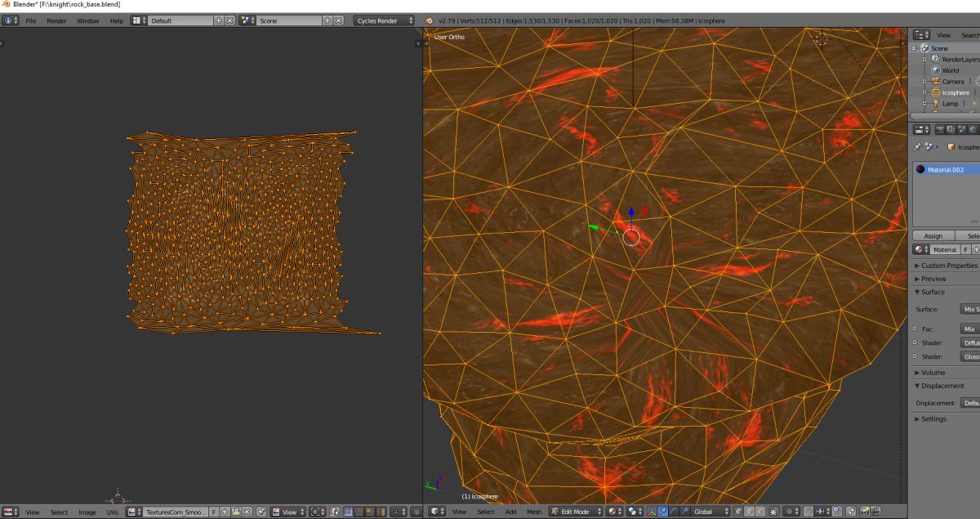Open the Mesh menu

534,512
